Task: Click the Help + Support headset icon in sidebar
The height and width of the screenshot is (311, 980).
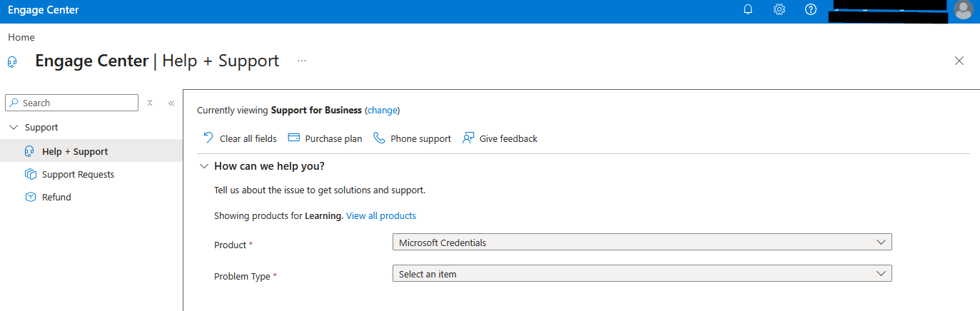Action: 30,151
